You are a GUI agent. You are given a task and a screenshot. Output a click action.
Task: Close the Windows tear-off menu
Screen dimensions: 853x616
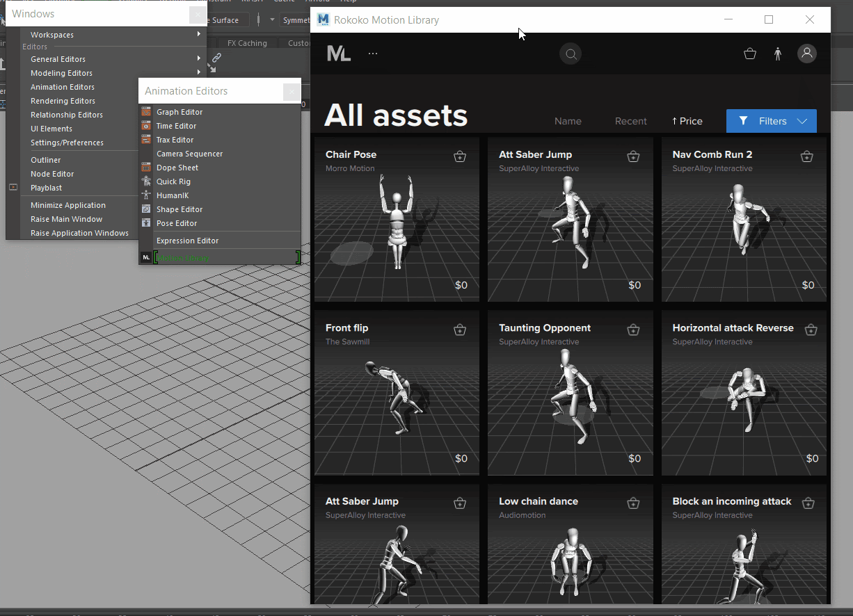coord(198,14)
